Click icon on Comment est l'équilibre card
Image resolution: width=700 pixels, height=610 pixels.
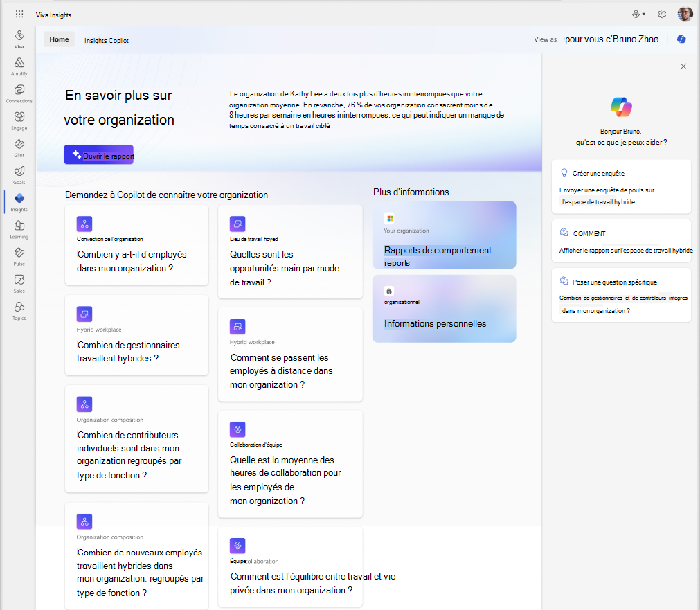(x=237, y=545)
